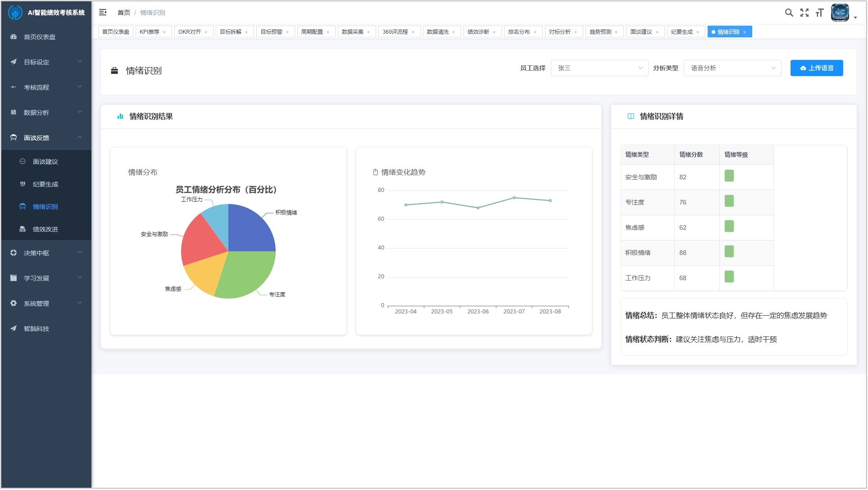This screenshot has height=490, width=868.
Task: Toggle fullscreen mode icon
Action: click(x=804, y=13)
